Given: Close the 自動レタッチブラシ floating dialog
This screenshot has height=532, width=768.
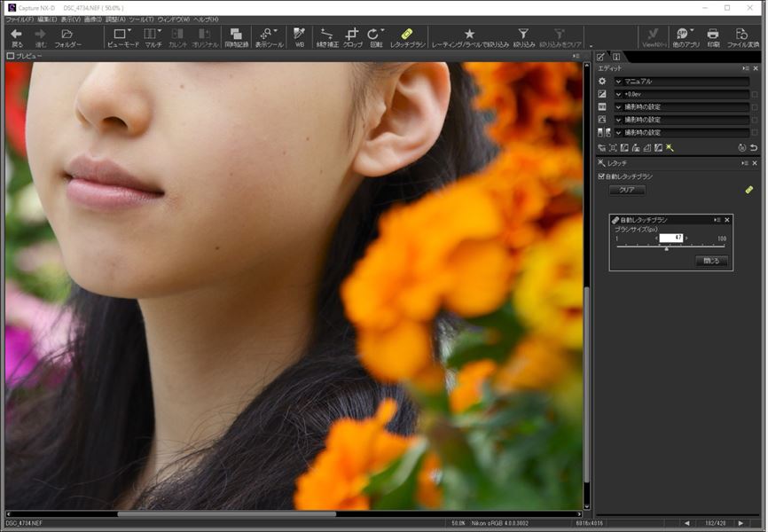Looking at the screenshot, I should click(727, 220).
